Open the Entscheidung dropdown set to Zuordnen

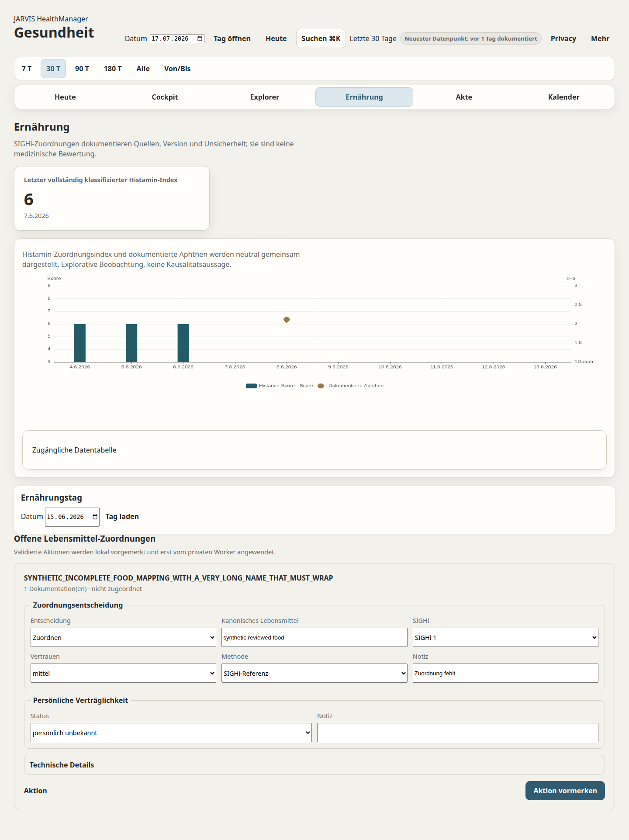point(123,637)
